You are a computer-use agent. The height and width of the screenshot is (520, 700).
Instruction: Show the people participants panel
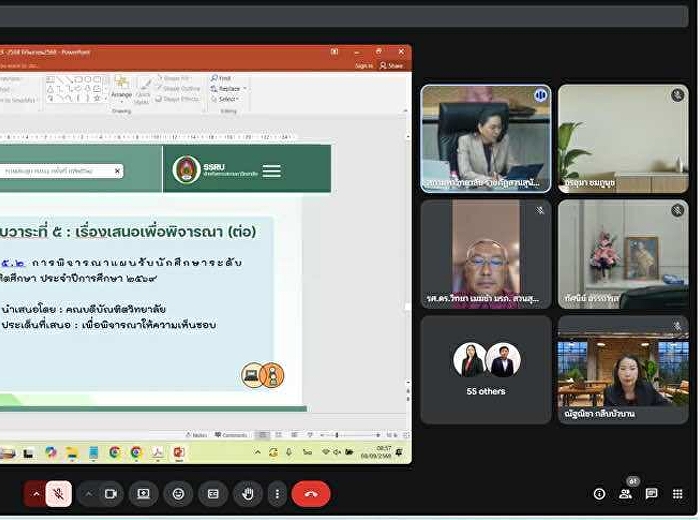(x=626, y=494)
